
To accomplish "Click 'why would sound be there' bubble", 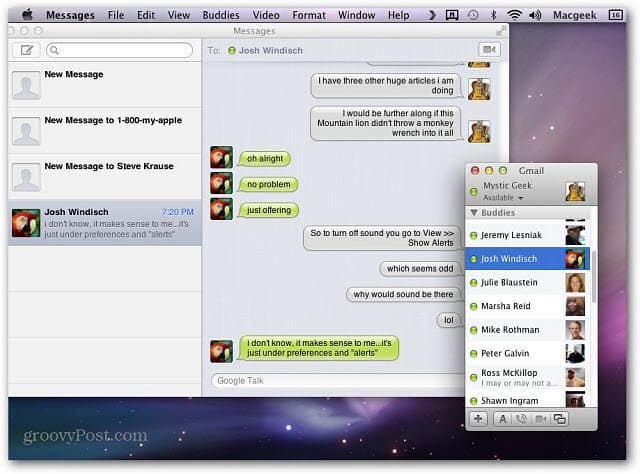I will coord(404,294).
